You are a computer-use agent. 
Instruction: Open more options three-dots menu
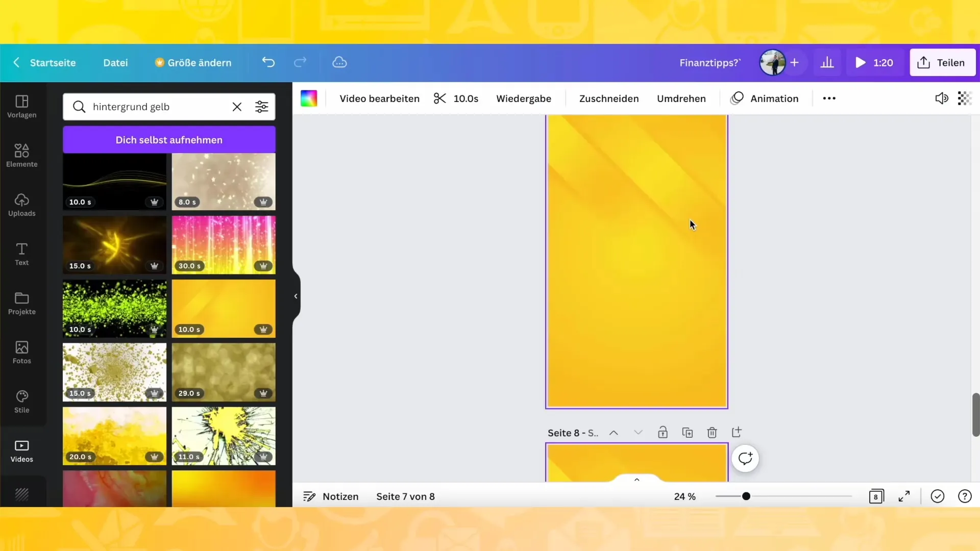coord(829,98)
